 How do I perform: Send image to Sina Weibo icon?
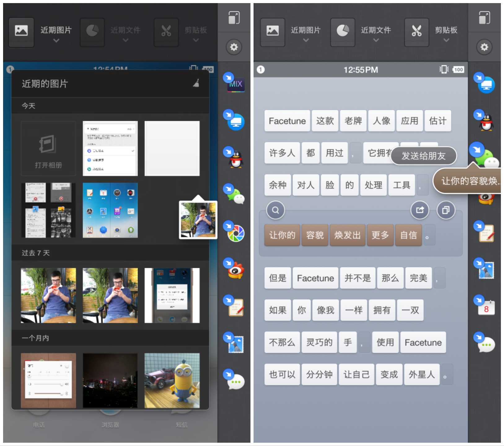[235, 270]
